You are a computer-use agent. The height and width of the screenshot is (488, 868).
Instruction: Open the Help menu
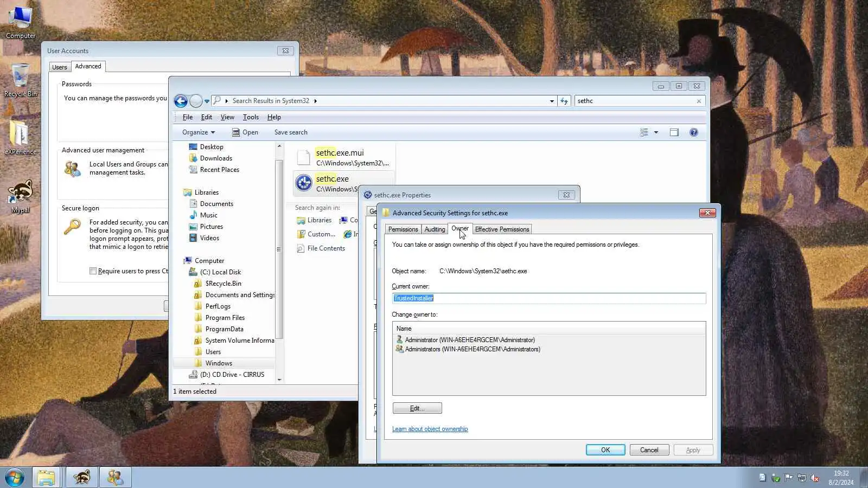(274, 117)
